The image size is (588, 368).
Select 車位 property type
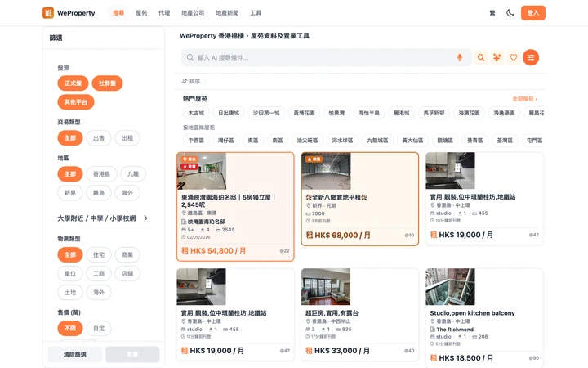pyautogui.click(x=70, y=273)
